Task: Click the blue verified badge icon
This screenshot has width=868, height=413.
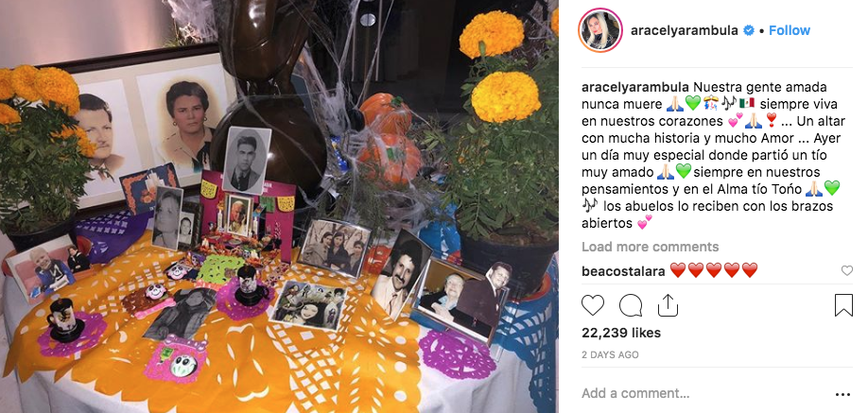Action: 749,31
